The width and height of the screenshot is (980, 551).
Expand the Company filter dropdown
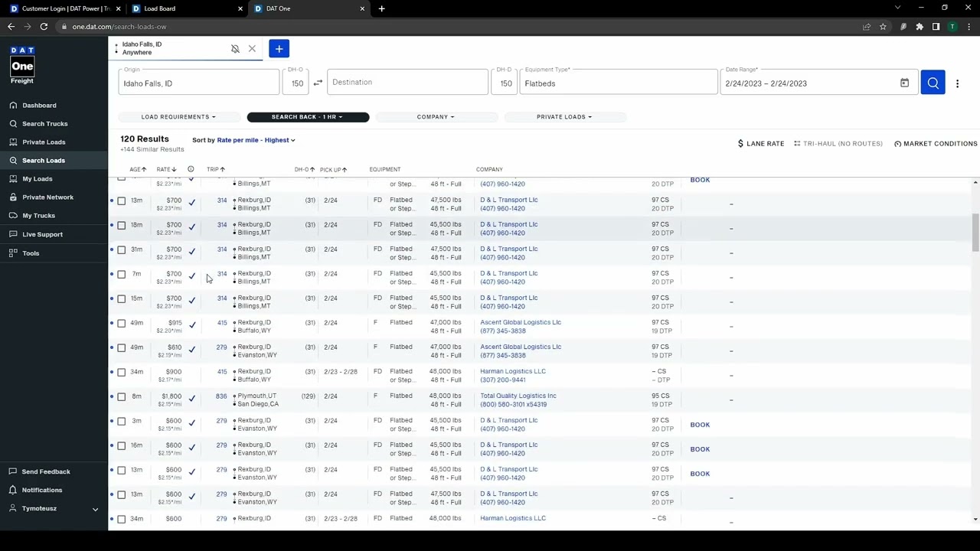(436, 117)
